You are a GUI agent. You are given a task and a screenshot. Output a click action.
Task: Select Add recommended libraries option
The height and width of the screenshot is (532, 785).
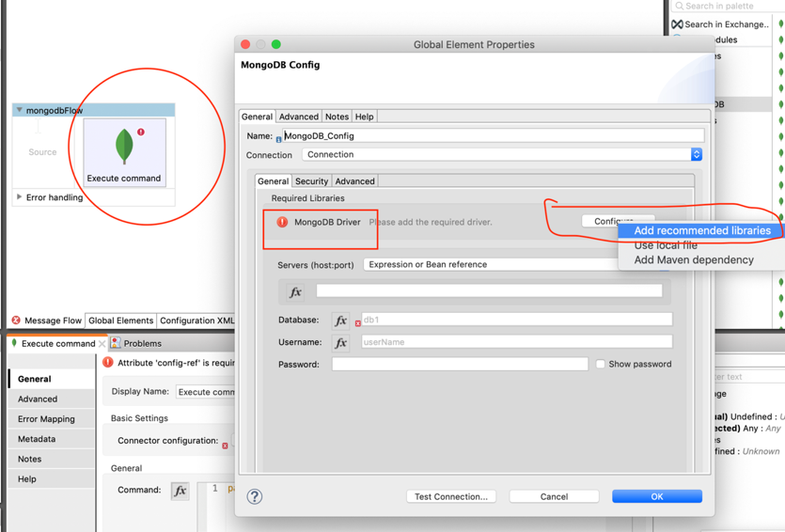[x=702, y=230]
